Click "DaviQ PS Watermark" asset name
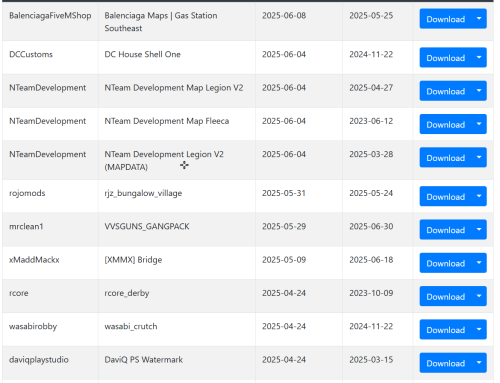Viewport: 500px width, 383px height. tap(144, 360)
